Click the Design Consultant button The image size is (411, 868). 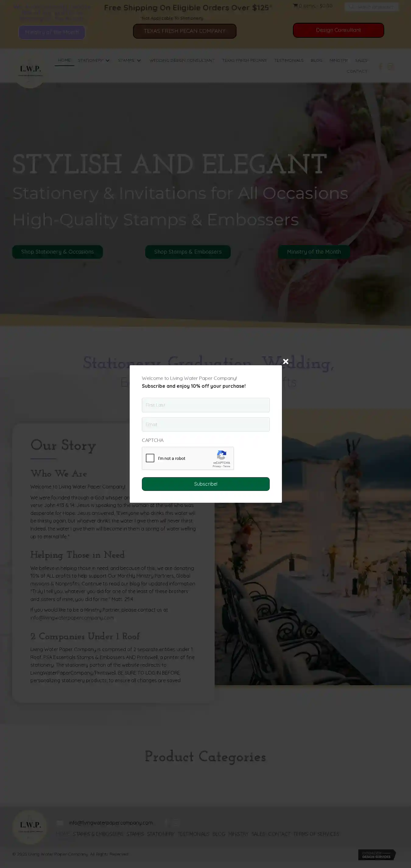click(338, 30)
